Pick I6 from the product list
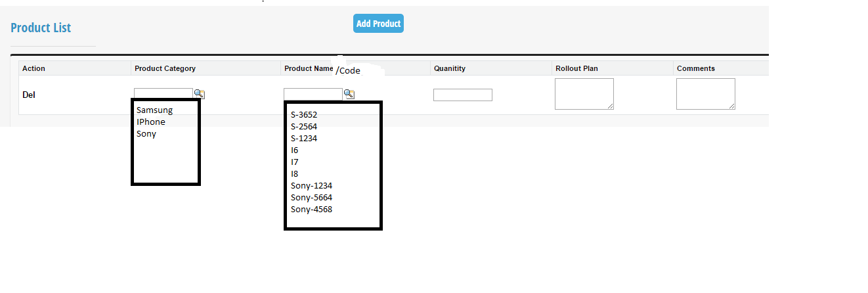The image size is (868, 293). point(295,150)
